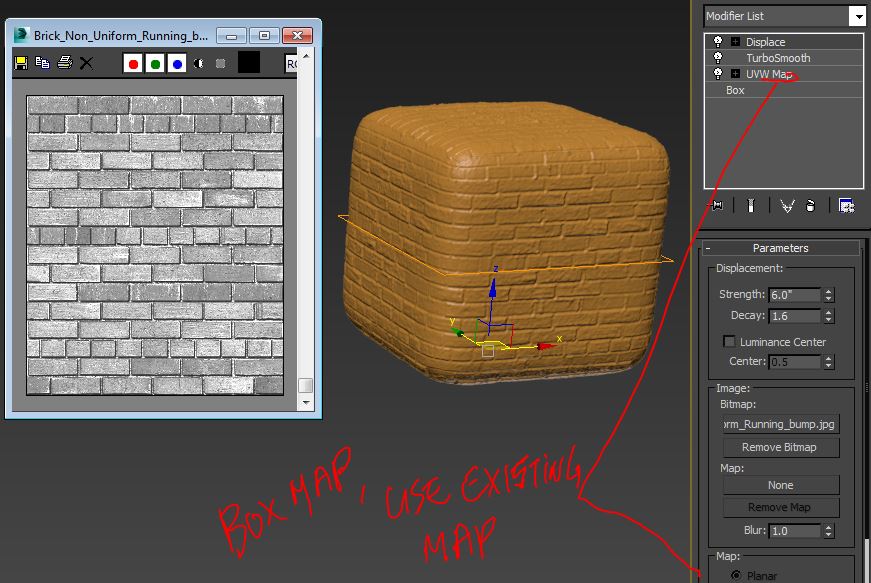The height and width of the screenshot is (583, 871).
Task: Click the 'Displacement:' group label
Action: coord(749,268)
